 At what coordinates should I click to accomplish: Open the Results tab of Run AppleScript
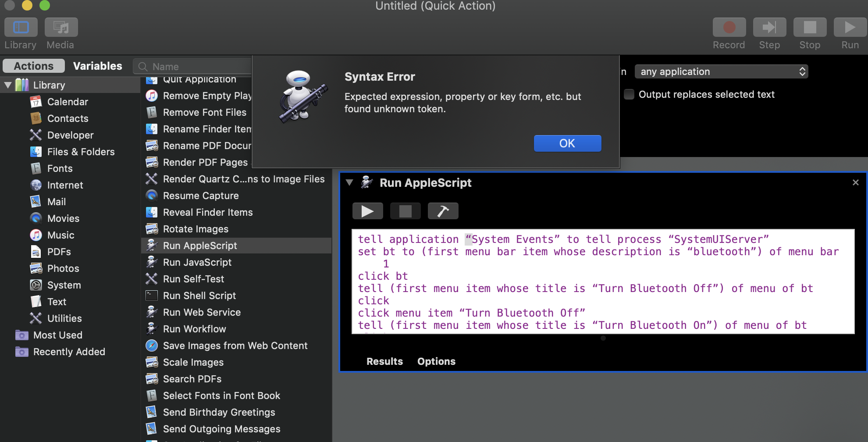click(x=384, y=361)
